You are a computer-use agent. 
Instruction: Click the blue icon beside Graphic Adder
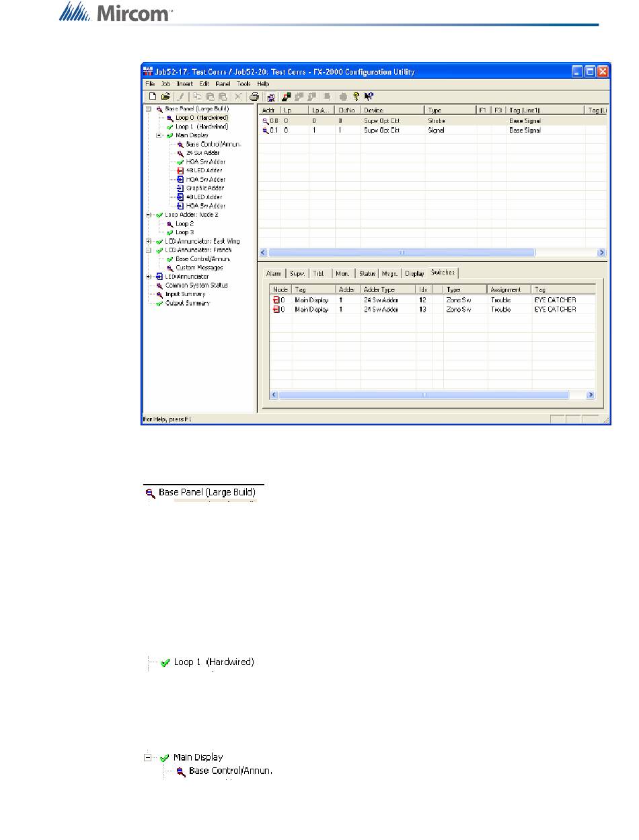(180, 188)
